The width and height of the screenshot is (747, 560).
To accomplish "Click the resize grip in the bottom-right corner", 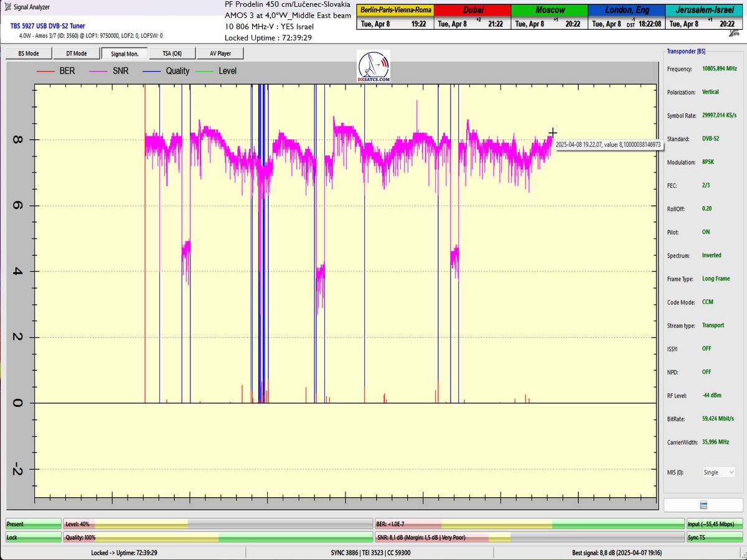I will point(743,556).
